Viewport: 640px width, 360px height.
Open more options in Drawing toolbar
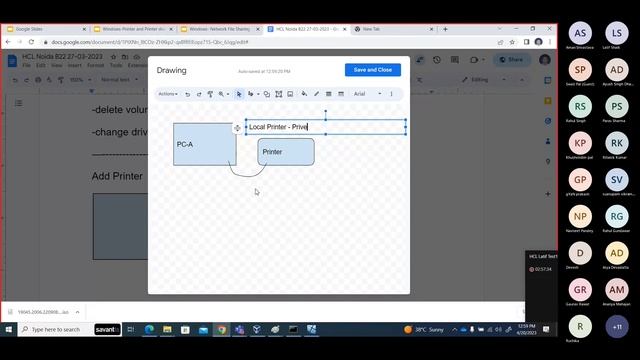click(x=391, y=94)
